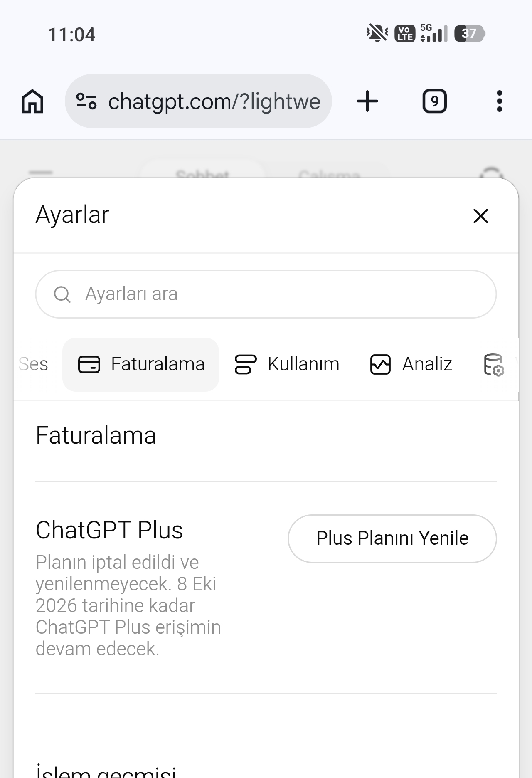Open the browser three-dot menu
Screen dimensions: 532x778
coord(499,101)
